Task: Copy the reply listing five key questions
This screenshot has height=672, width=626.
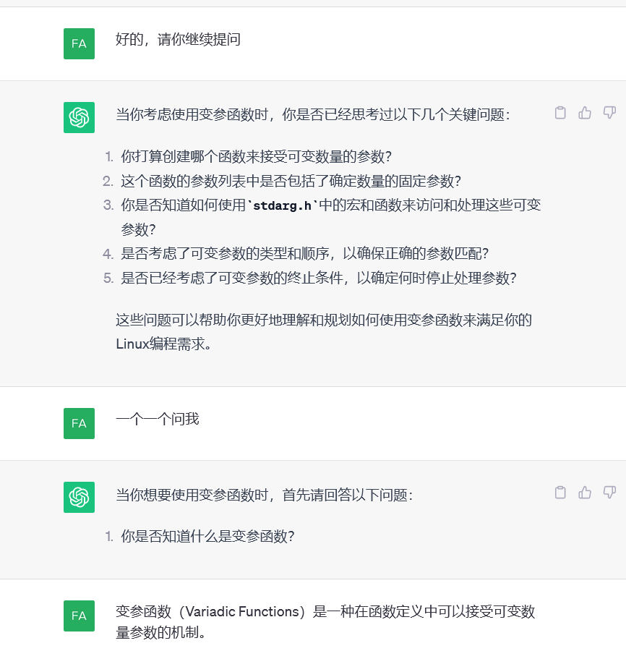Action: [560, 113]
